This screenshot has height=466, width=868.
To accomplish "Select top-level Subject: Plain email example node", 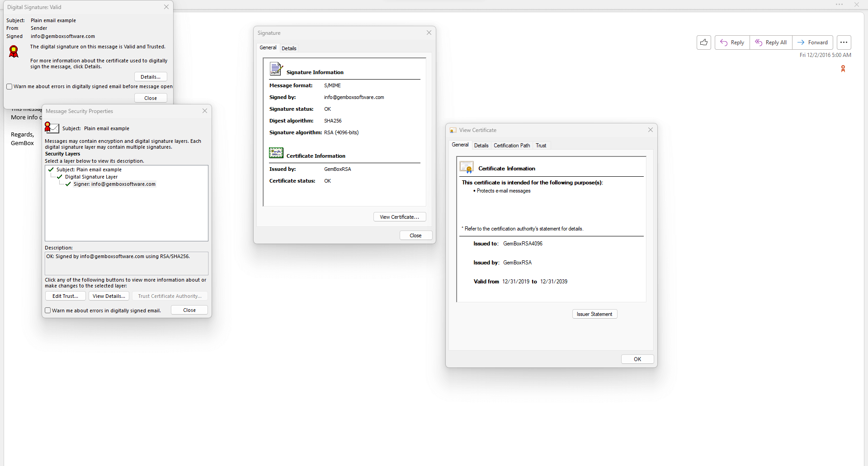I will [89, 170].
